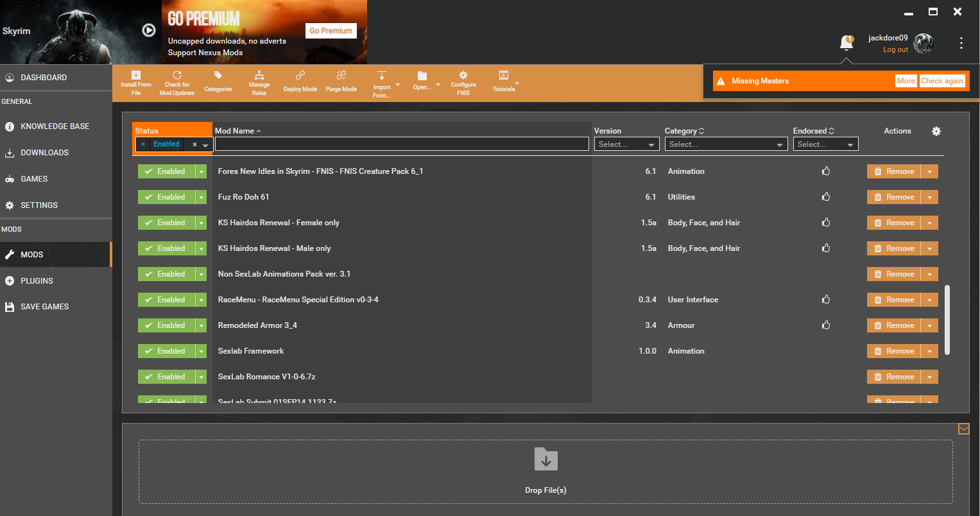Click Mod Name filter text field
The height and width of the screenshot is (516, 980).
tap(402, 144)
